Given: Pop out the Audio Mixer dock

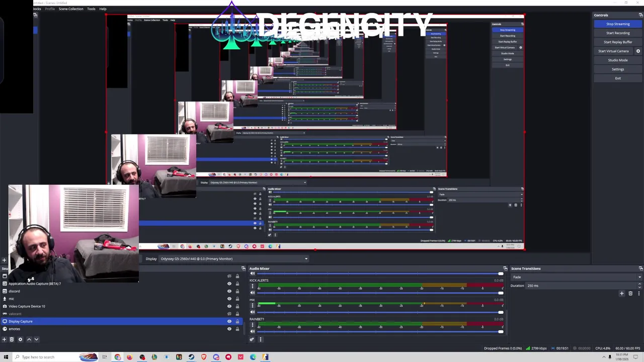Looking at the screenshot, I should coord(505,268).
